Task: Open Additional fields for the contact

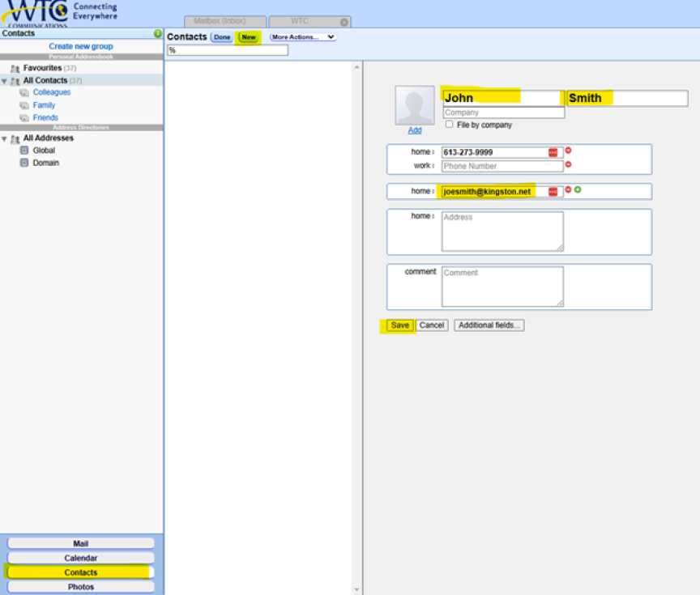Action: click(489, 325)
